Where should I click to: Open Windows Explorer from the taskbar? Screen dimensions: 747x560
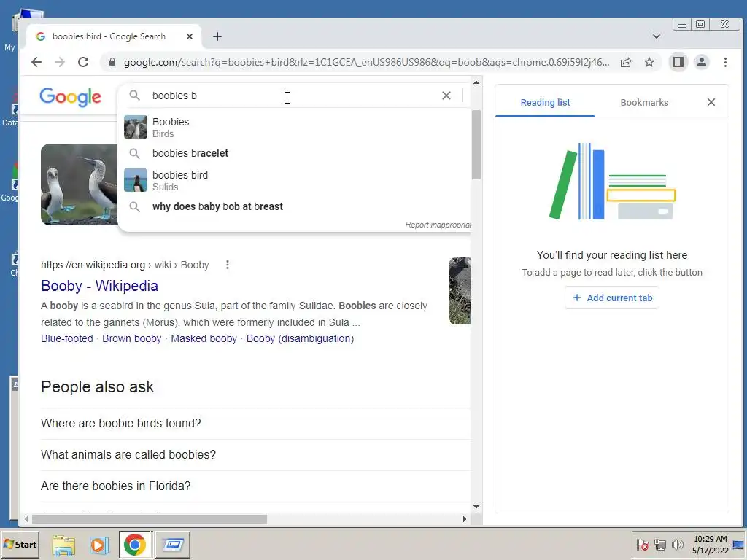pos(63,544)
